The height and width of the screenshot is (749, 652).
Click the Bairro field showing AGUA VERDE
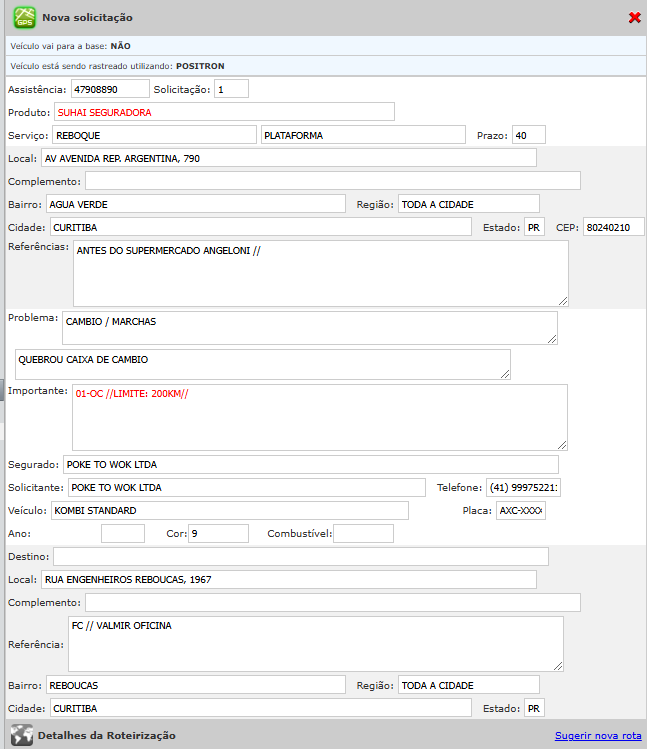tap(196, 204)
